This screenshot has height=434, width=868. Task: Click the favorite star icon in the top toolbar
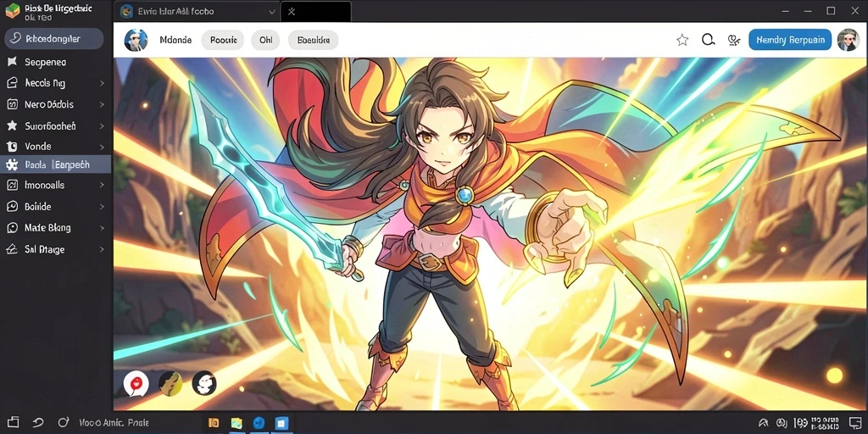pyautogui.click(x=682, y=40)
